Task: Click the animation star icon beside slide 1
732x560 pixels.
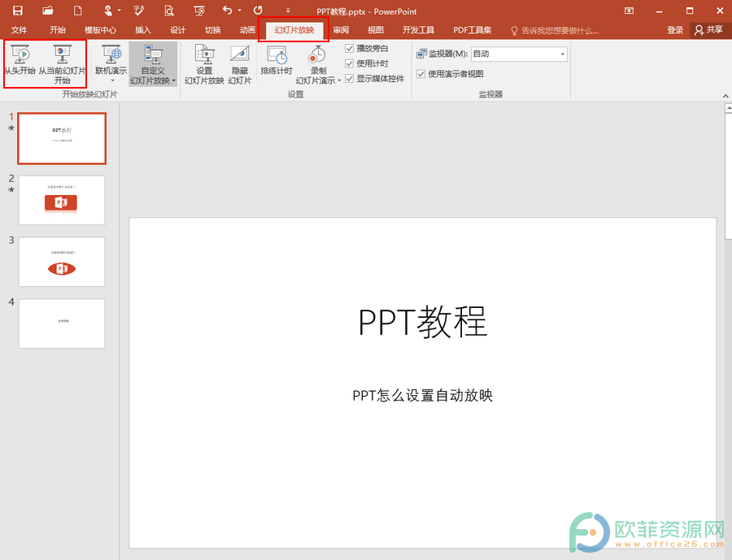Action: [x=11, y=128]
